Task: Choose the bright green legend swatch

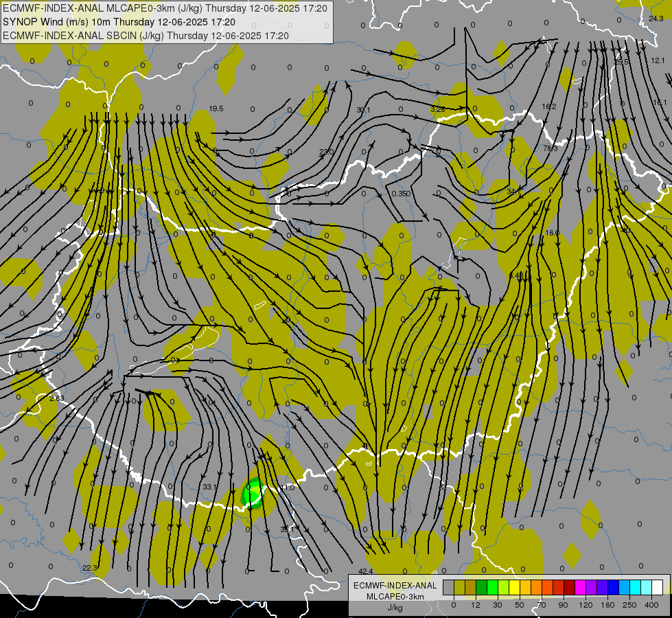Action: (x=492, y=587)
